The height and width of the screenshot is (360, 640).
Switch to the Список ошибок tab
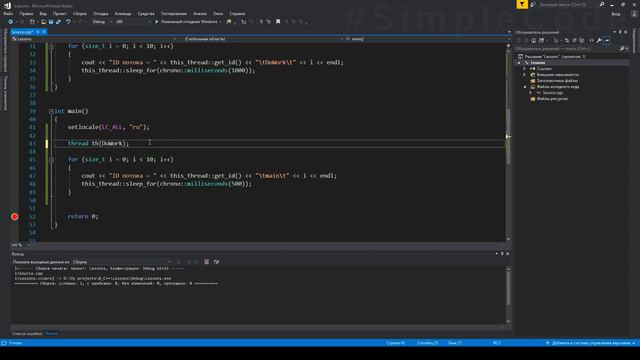pos(27,333)
